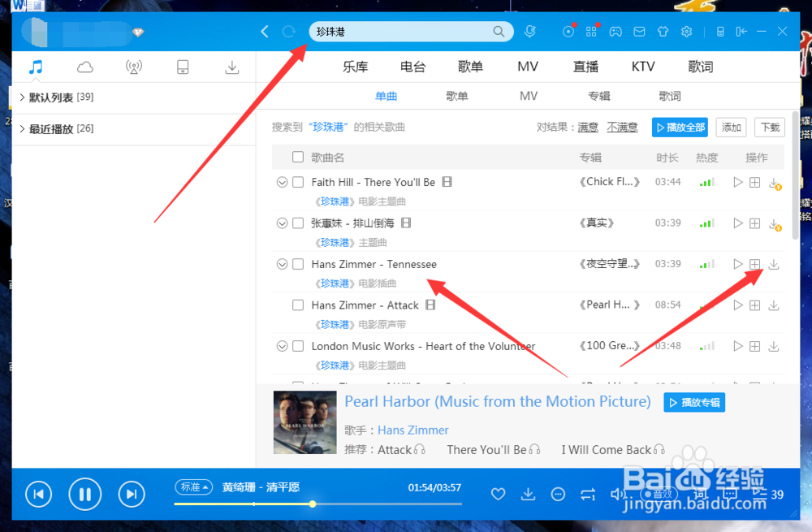The height and width of the screenshot is (532, 812).
Task: Open listen-to-identify song icon
Action: click(529, 32)
